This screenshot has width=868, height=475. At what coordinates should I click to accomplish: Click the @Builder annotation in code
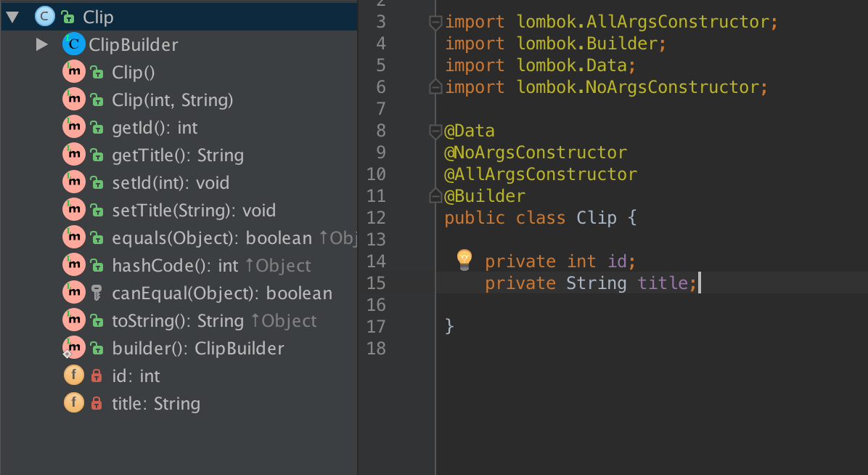pos(485,196)
